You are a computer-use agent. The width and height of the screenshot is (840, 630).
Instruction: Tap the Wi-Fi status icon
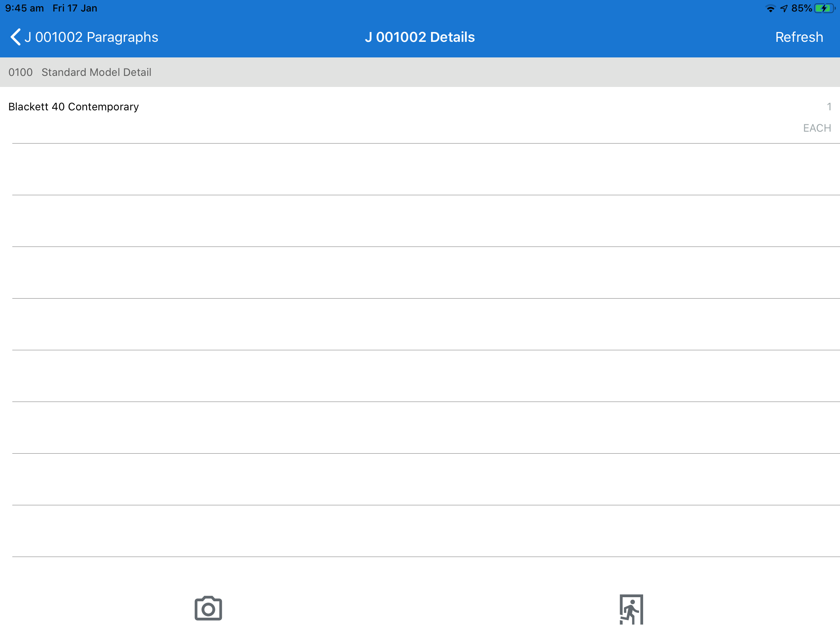click(770, 8)
